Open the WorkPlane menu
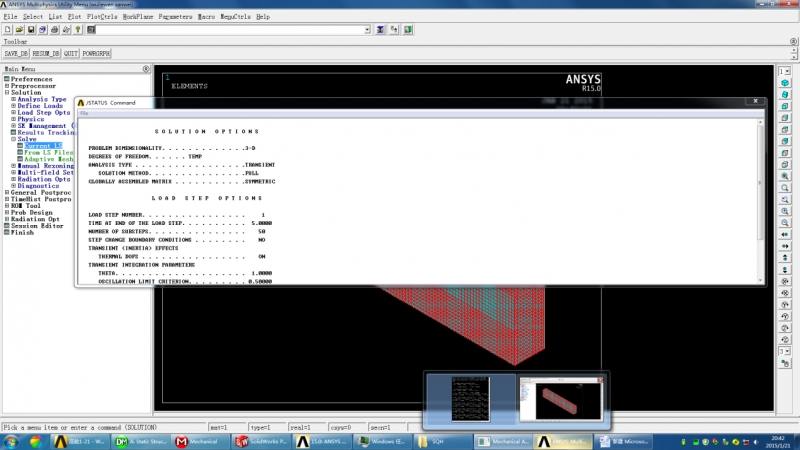 138,17
